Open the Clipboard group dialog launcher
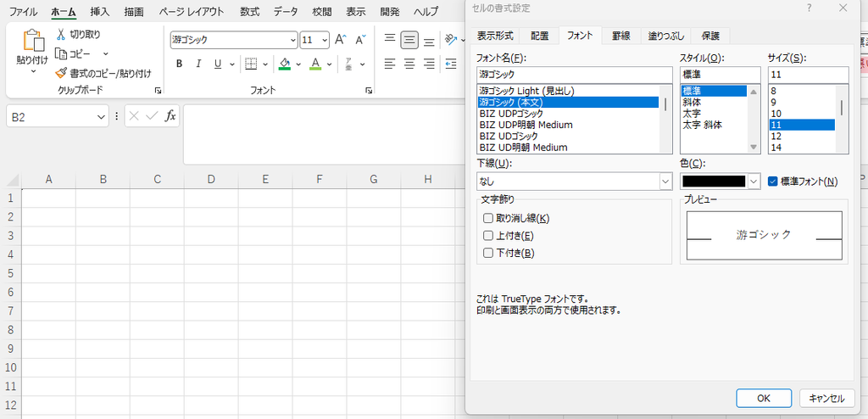The height and width of the screenshot is (419, 868). coord(158,91)
